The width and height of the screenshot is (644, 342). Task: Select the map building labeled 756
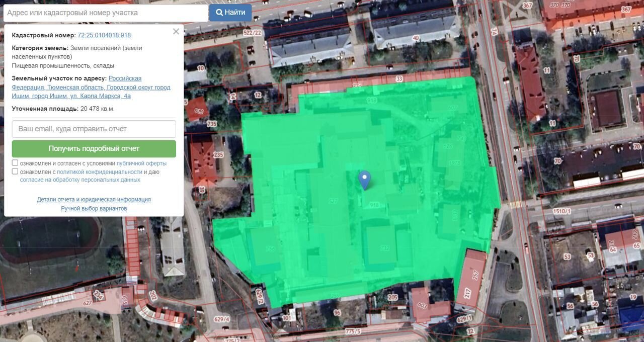coord(270,248)
